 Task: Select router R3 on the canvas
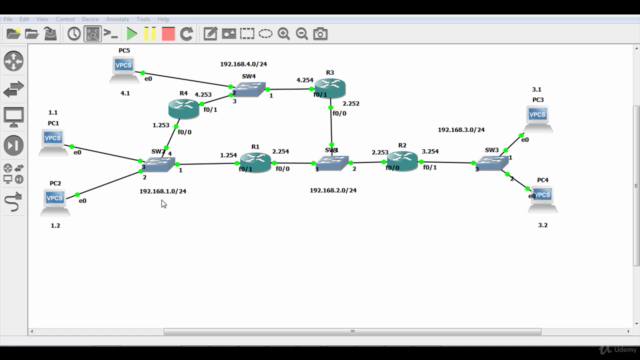[330, 88]
